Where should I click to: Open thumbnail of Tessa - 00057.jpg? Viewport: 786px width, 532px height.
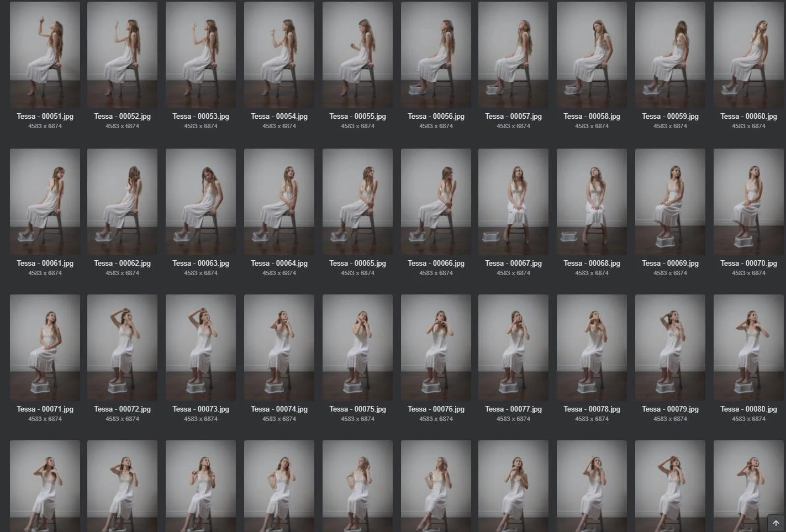pyautogui.click(x=513, y=55)
